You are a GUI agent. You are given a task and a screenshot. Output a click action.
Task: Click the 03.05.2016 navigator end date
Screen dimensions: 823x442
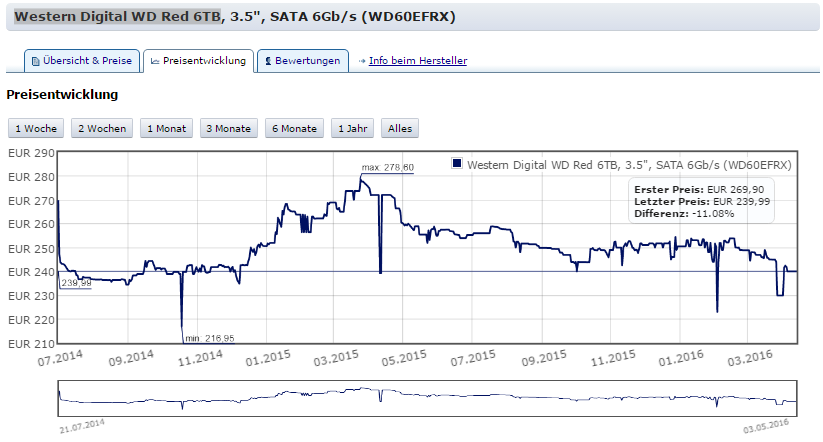766,426
